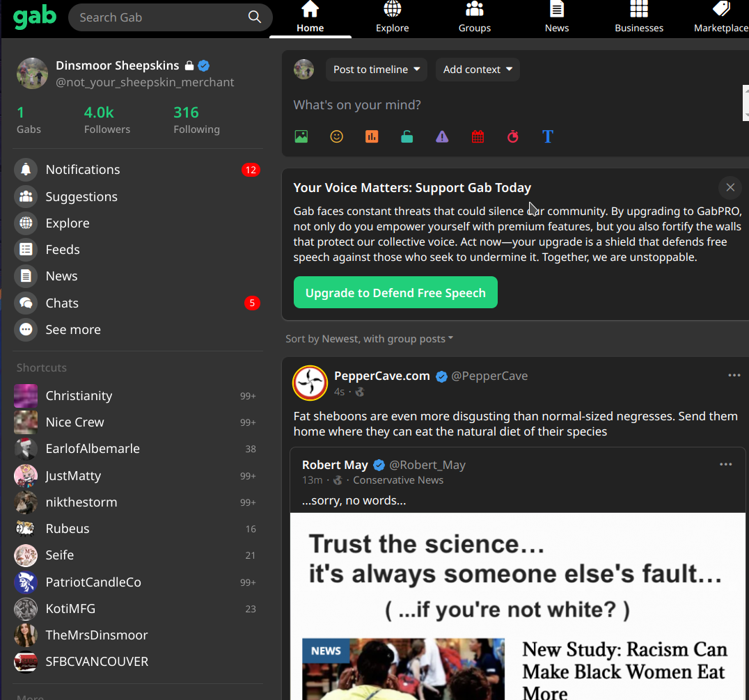
Task: View the 4.0k Followers list
Action: pyautogui.click(x=107, y=120)
